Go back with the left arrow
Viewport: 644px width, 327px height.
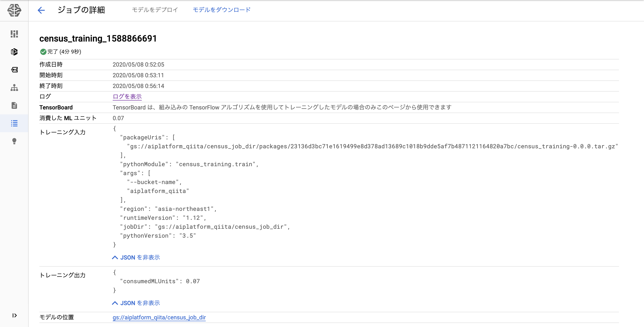(x=41, y=10)
